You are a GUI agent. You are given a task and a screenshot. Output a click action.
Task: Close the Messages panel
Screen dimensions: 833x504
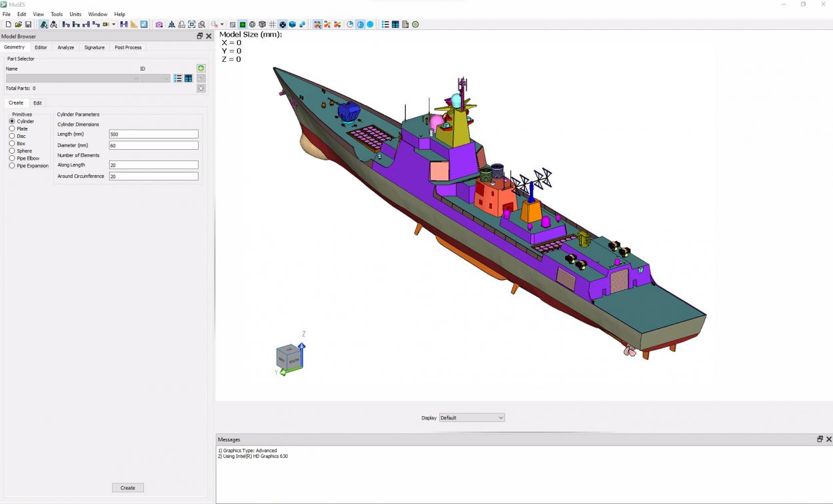(x=829, y=439)
